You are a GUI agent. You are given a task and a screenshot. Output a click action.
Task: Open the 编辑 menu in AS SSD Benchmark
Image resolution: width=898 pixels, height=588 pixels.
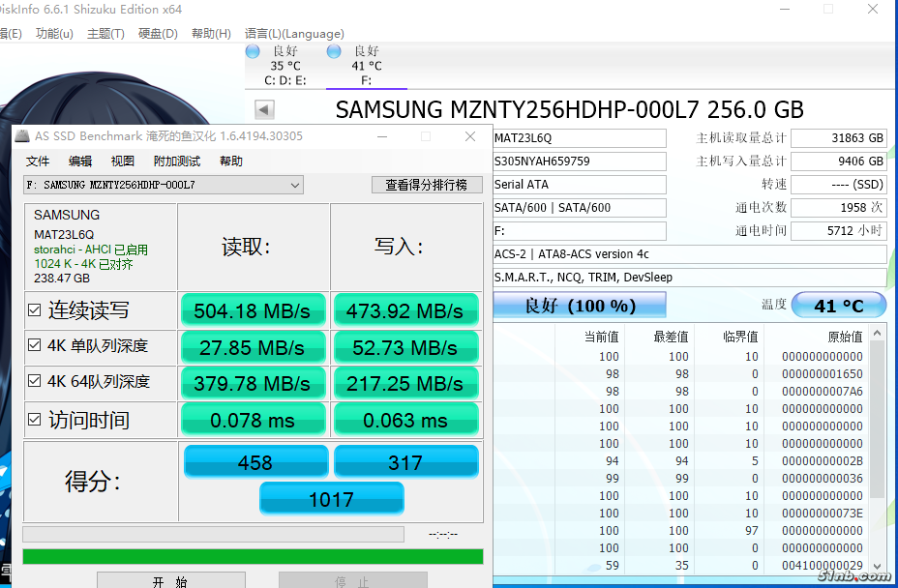pyautogui.click(x=80, y=161)
